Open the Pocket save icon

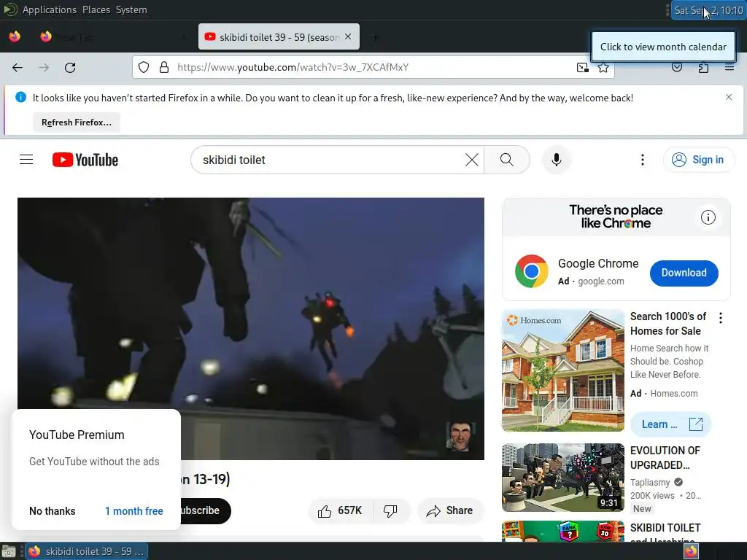(x=676, y=67)
